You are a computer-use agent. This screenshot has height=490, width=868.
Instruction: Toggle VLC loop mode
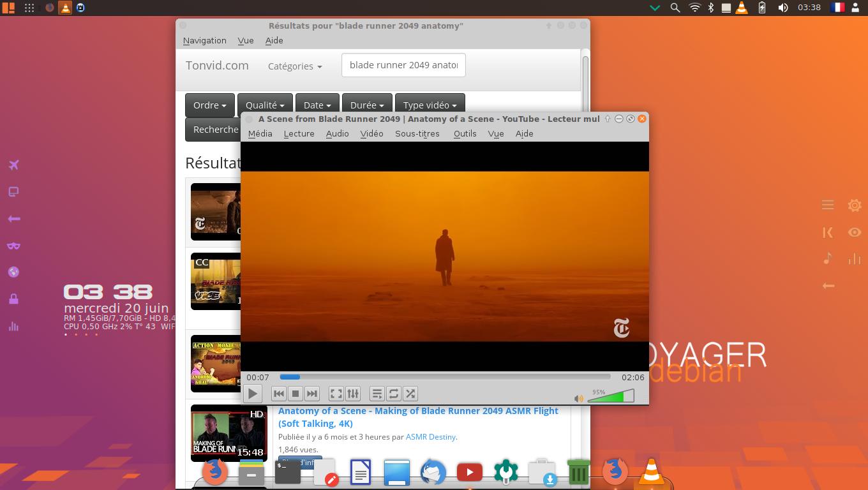click(393, 394)
